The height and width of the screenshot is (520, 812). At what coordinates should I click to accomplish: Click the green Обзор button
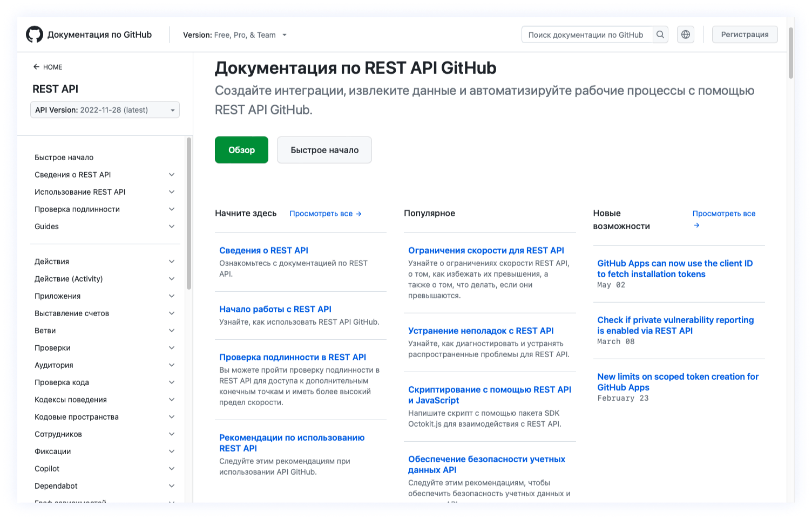click(241, 150)
